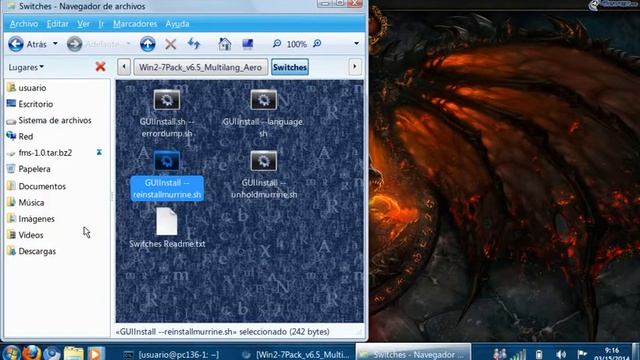The image size is (640, 360).
Task: Expand the Lugares side pane selector
Action: pyautogui.click(x=26, y=67)
